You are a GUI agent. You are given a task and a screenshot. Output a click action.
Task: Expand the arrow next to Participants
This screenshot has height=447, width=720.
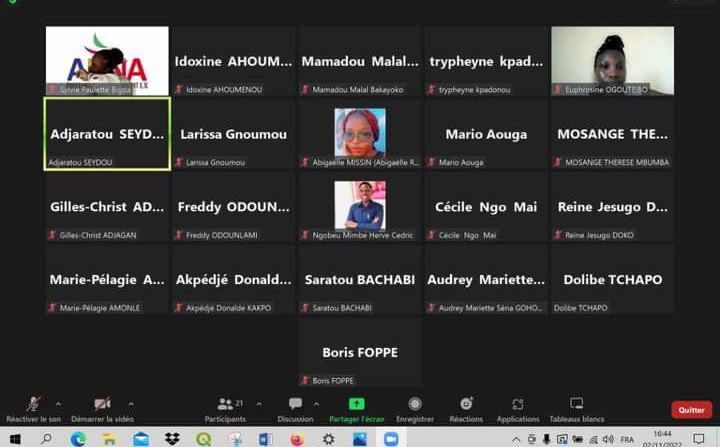259,404
